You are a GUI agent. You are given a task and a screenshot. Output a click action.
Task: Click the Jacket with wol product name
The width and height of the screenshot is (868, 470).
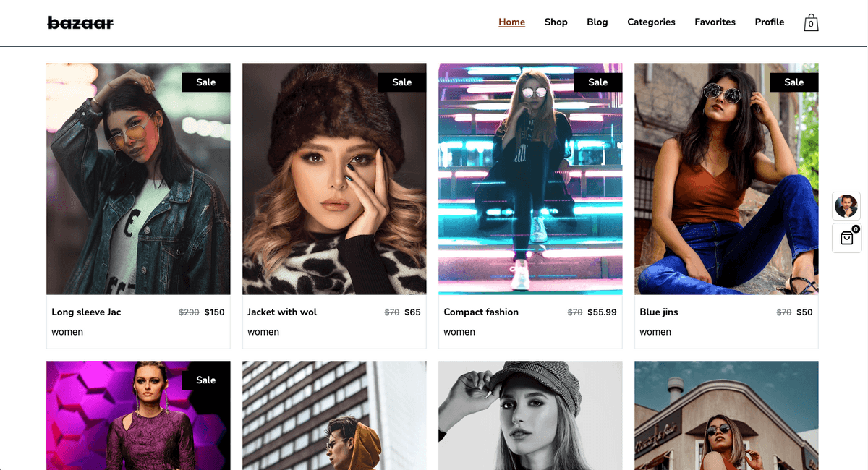click(282, 312)
